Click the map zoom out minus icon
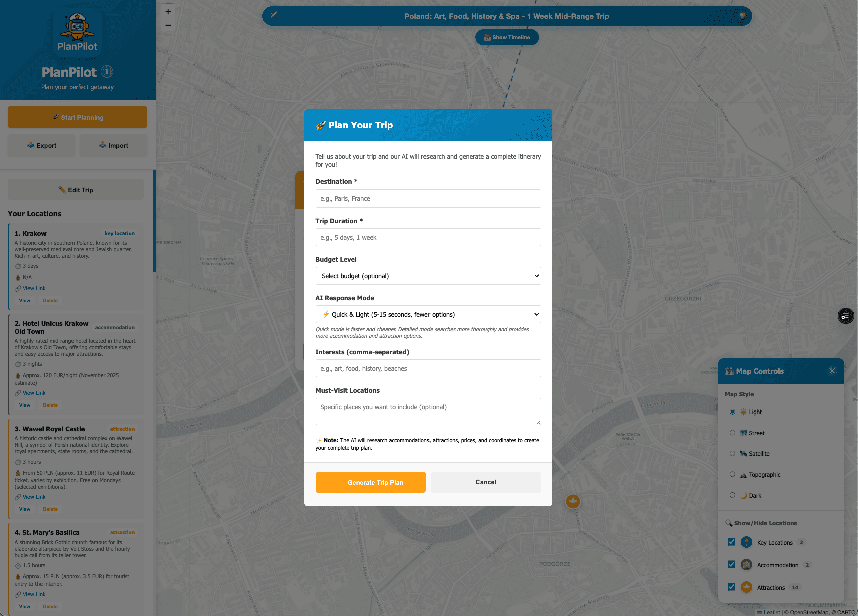The height and width of the screenshot is (616, 858). (x=168, y=25)
